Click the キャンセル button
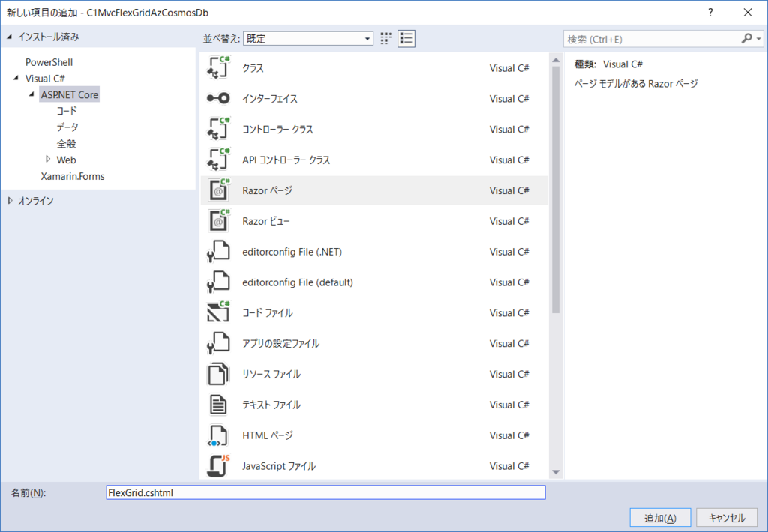 coord(727,518)
